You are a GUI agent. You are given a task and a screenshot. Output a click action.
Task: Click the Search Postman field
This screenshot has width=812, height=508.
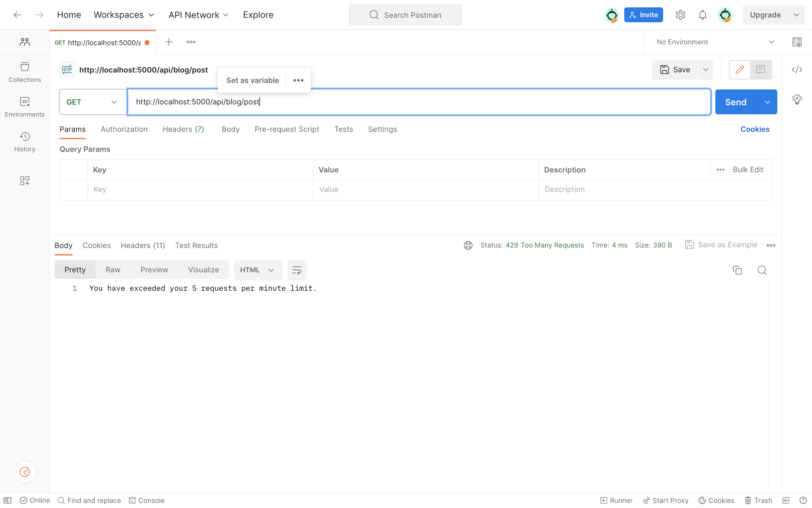[x=405, y=15]
